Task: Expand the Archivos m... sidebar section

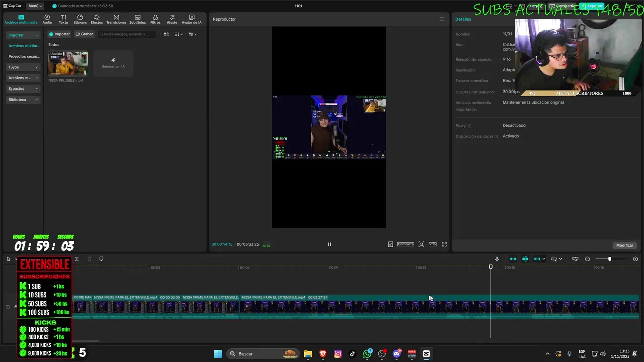Action: (x=23, y=78)
